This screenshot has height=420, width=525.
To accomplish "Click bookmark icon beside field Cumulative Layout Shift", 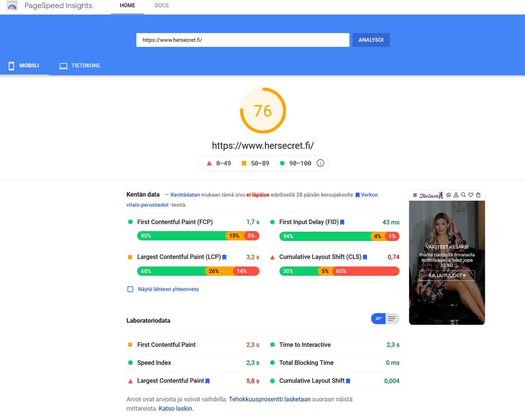I will 365,257.
